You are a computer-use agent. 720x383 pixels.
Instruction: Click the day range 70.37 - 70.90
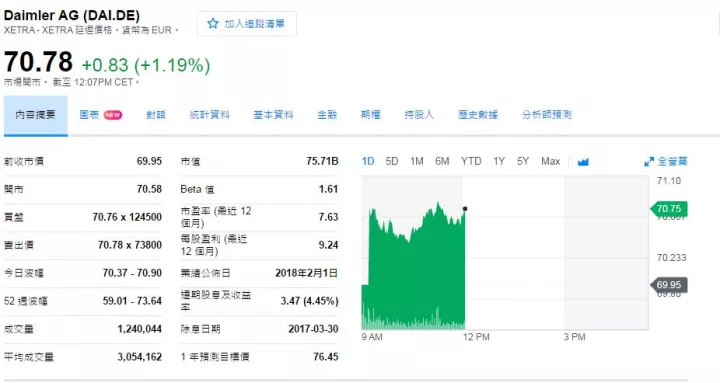(132, 273)
